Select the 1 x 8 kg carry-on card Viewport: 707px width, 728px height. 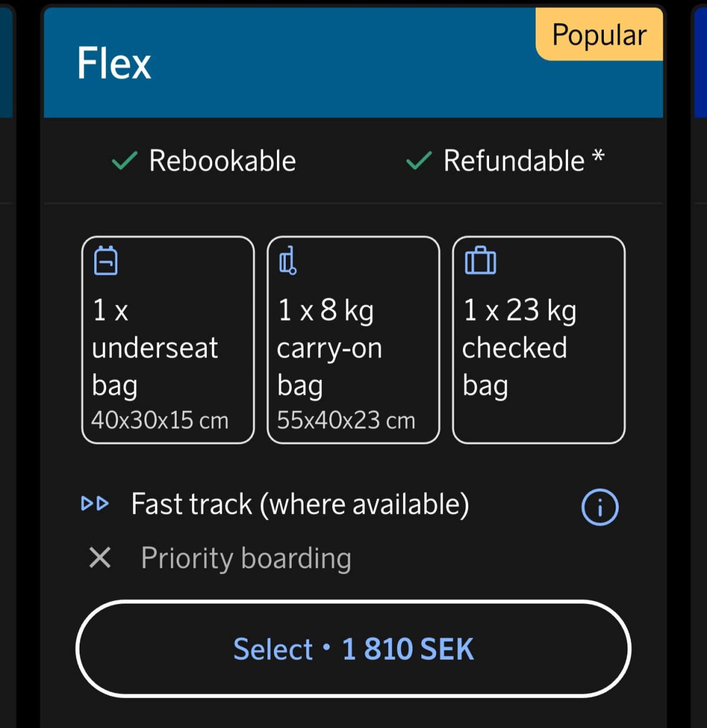(353, 339)
